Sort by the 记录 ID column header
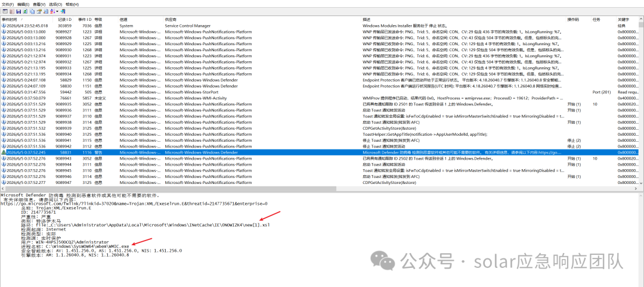The width and height of the screenshot is (644, 287). tap(63, 19)
